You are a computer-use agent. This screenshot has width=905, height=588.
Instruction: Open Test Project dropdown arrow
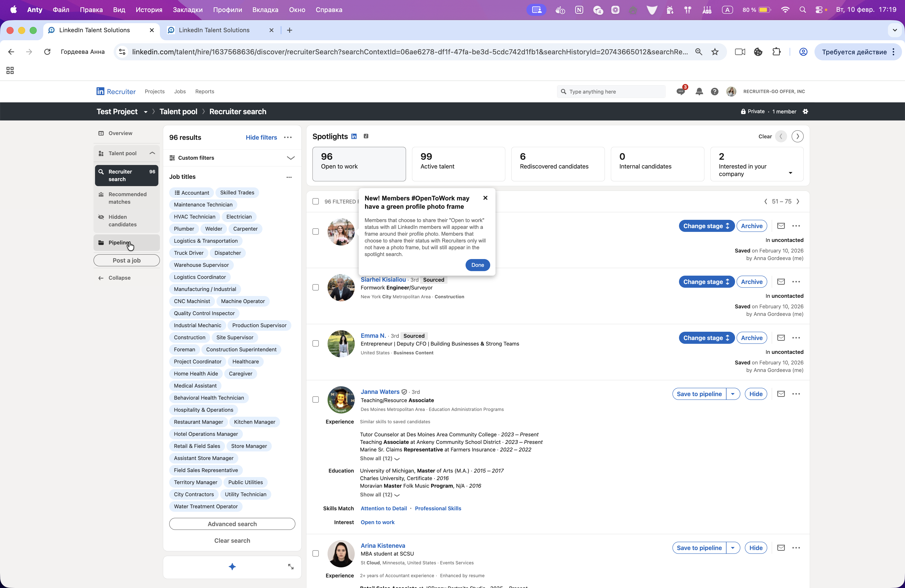tap(145, 112)
